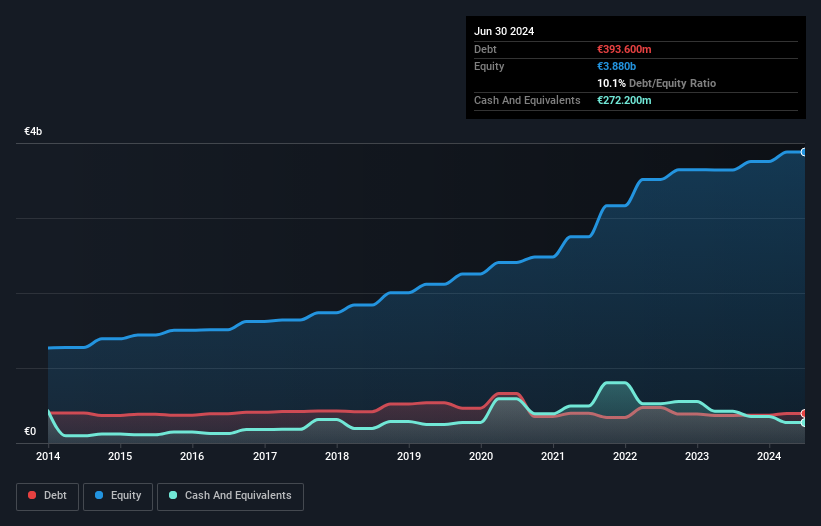Click the Equity label in tooltip
Screen dimensions: 821x526
[x=489, y=66]
